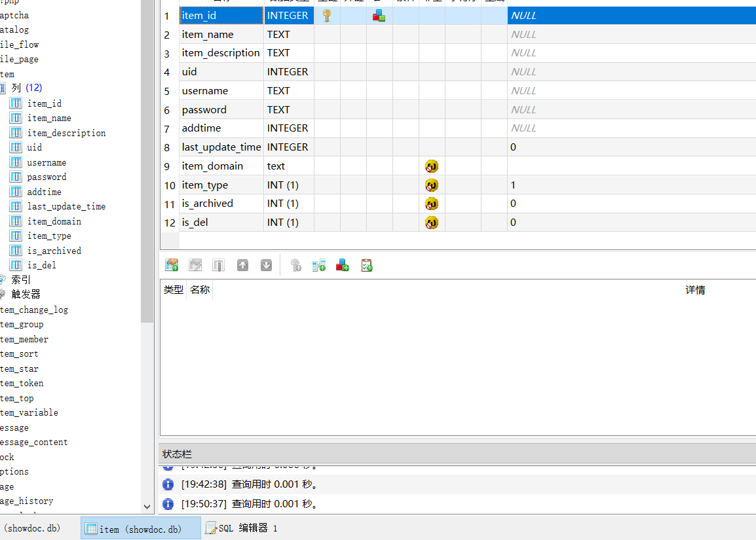Open the item_group table in the tree
Viewport: 756px width, 540px height.
(x=22, y=324)
